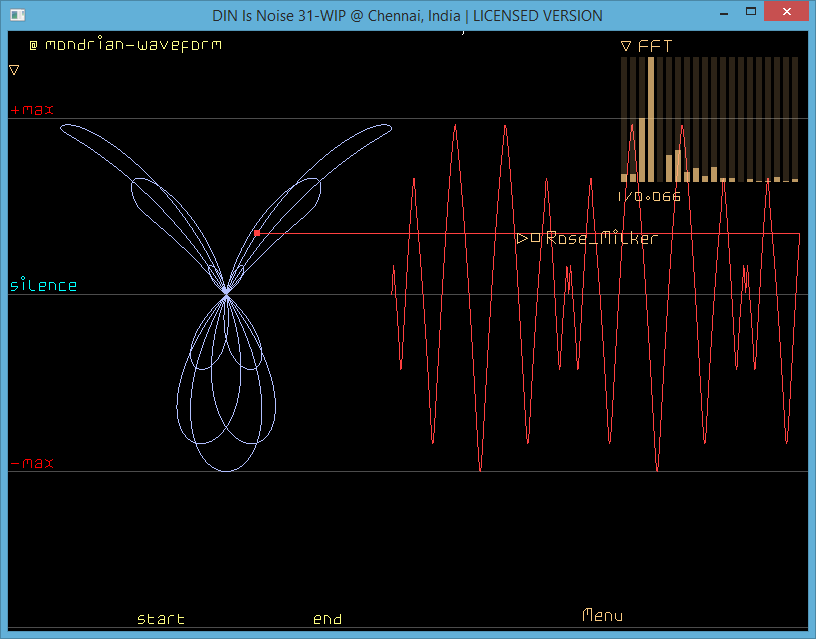This screenshot has width=816, height=639.
Task: Click the play triangle beside Rose_Milker
Action: click(x=522, y=238)
